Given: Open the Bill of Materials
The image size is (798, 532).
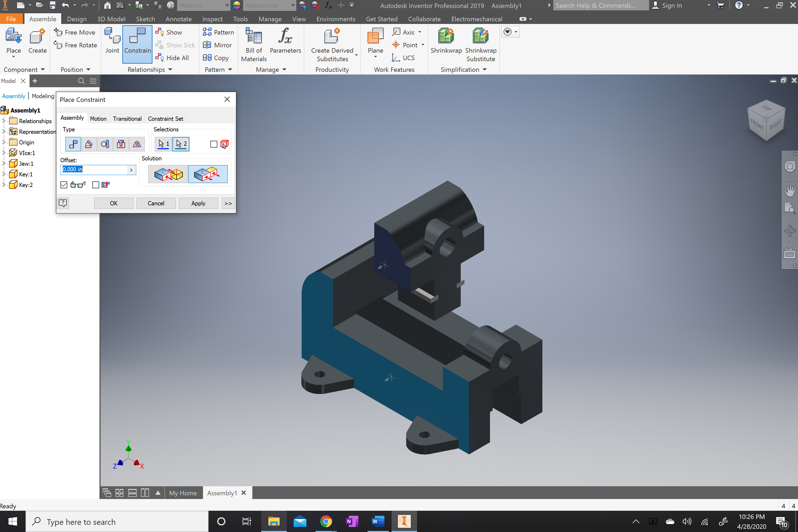Looking at the screenshot, I should pos(254,45).
